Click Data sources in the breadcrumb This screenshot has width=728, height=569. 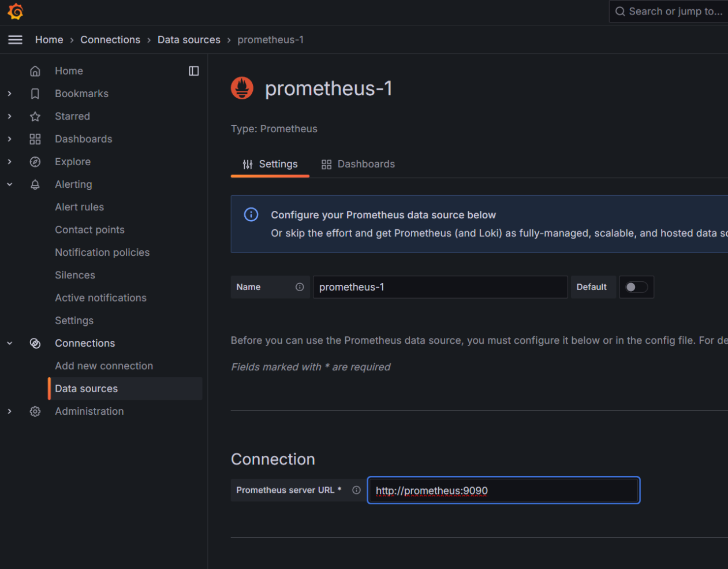[x=189, y=40]
